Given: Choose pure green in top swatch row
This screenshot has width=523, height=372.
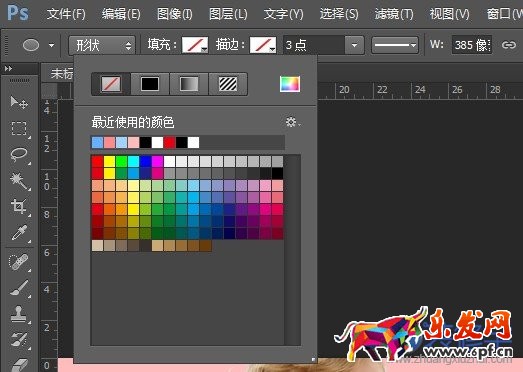Looking at the screenshot, I should [121, 161].
